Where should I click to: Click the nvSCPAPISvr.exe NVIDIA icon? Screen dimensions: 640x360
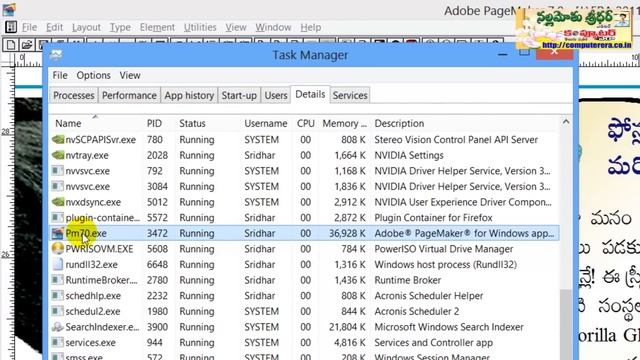(x=58, y=140)
